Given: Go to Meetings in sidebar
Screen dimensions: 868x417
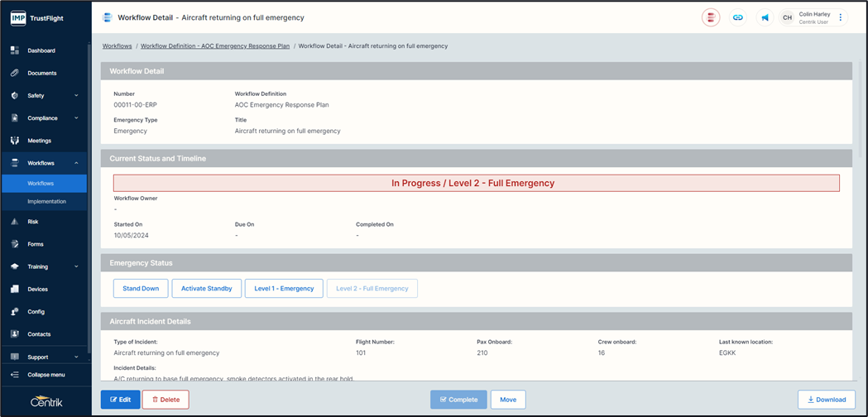Looking at the screenshot, I should coord(39,141).
